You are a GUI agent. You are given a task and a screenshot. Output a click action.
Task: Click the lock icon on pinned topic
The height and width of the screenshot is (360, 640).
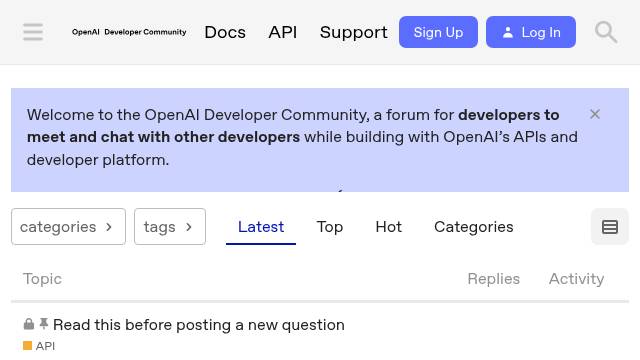29,324
